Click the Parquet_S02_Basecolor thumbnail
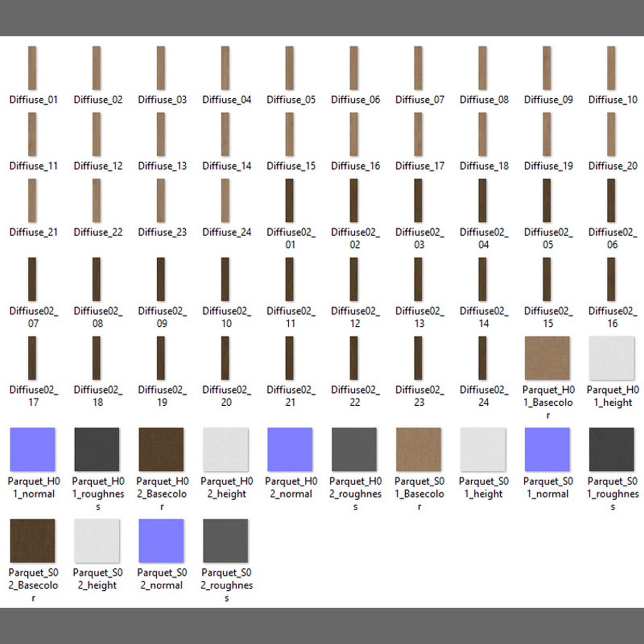644x644 pixels. (33, 541)
